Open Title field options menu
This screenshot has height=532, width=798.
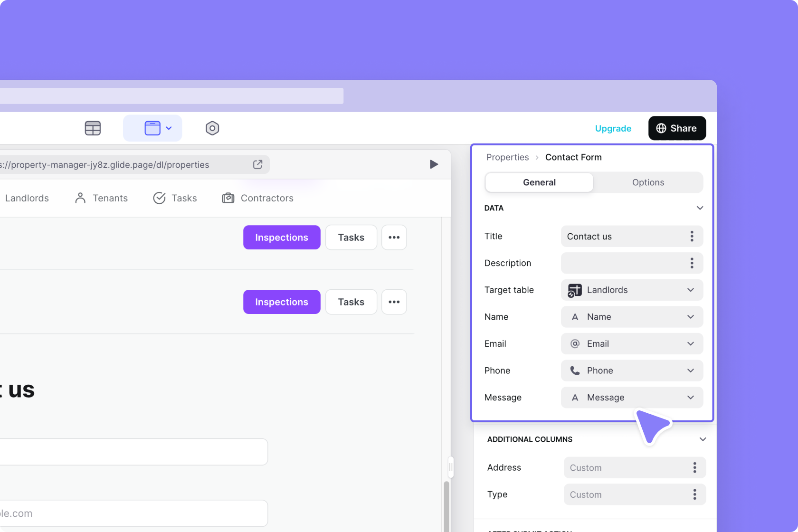[692, 237]
